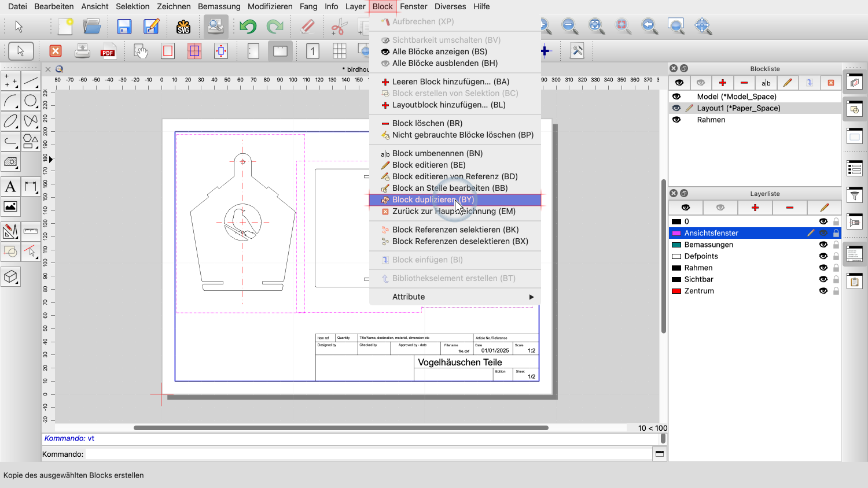Choose Block duplizieren from the menu
The image size is (868, 488).
(x=433, y=199)
